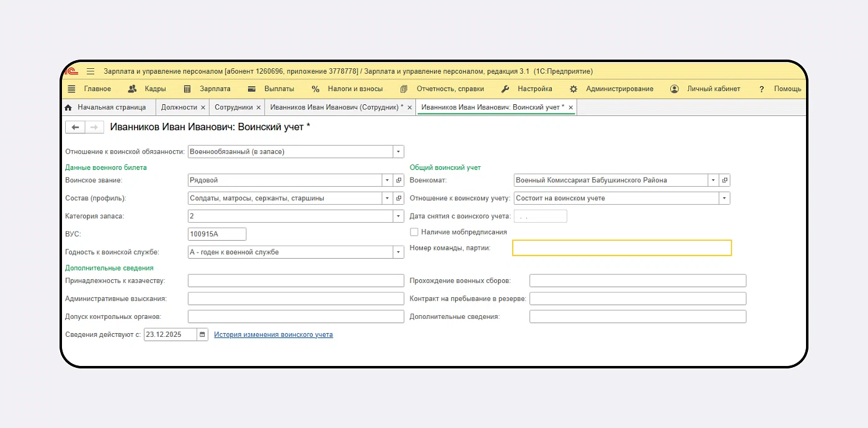Open the Военкомат record via open icon
Screen dimensions: 868x428
tap(725, 181)
